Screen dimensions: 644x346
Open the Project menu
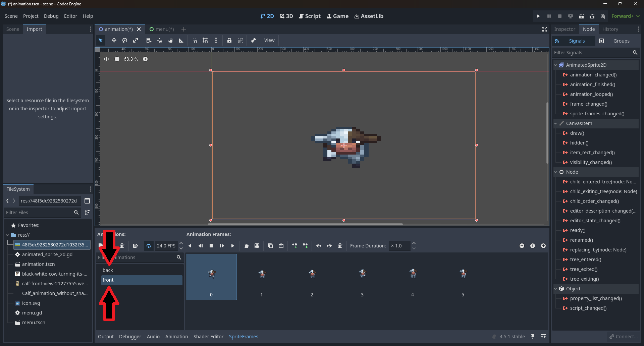click(31, 16)
